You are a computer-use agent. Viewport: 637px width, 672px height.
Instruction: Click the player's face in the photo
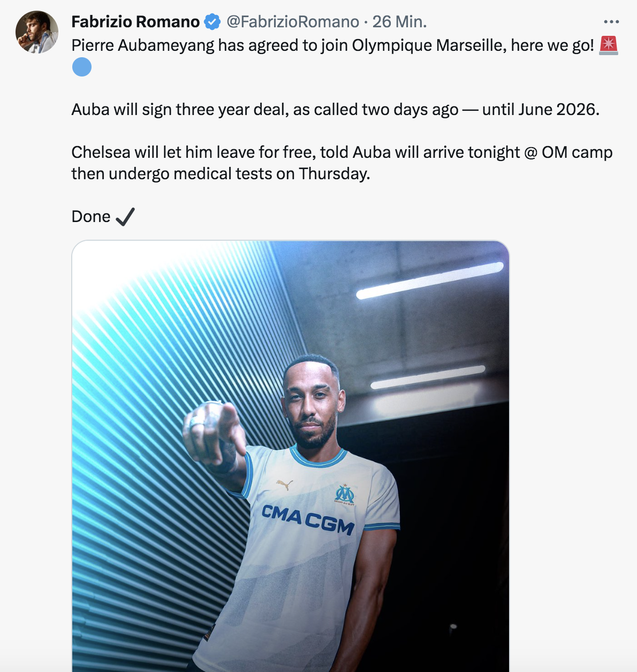[312, 407]
